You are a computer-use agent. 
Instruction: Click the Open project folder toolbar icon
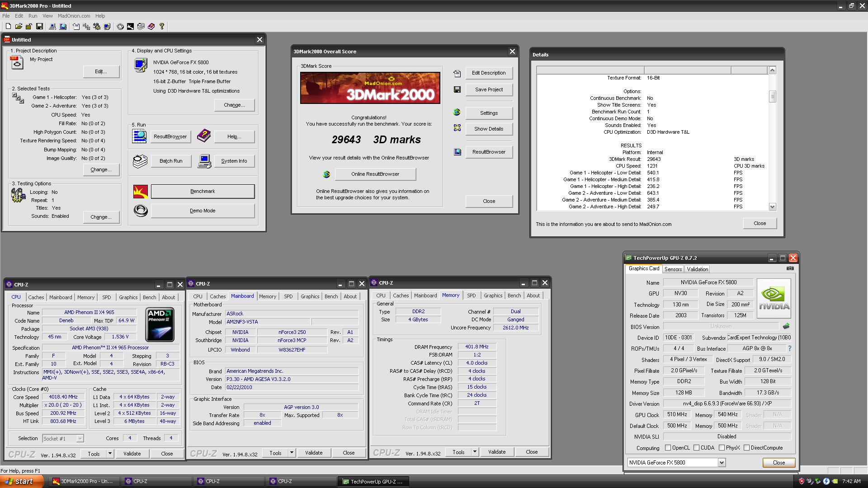[x=19, y=27]
